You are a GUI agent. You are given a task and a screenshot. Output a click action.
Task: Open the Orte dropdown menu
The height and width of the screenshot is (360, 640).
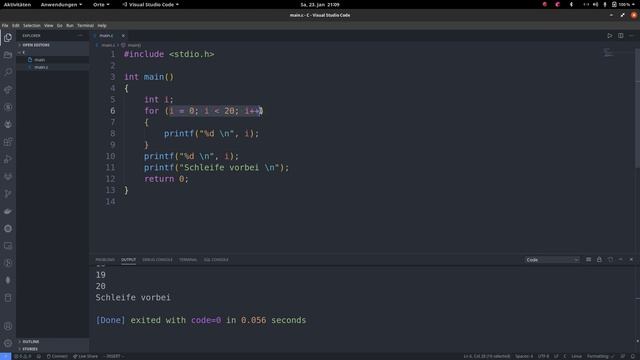click(x=101, y=4)
